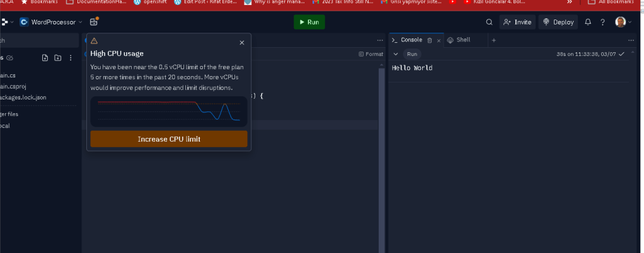Click the cloud sync icon beside Files

[x=10, y=58]
